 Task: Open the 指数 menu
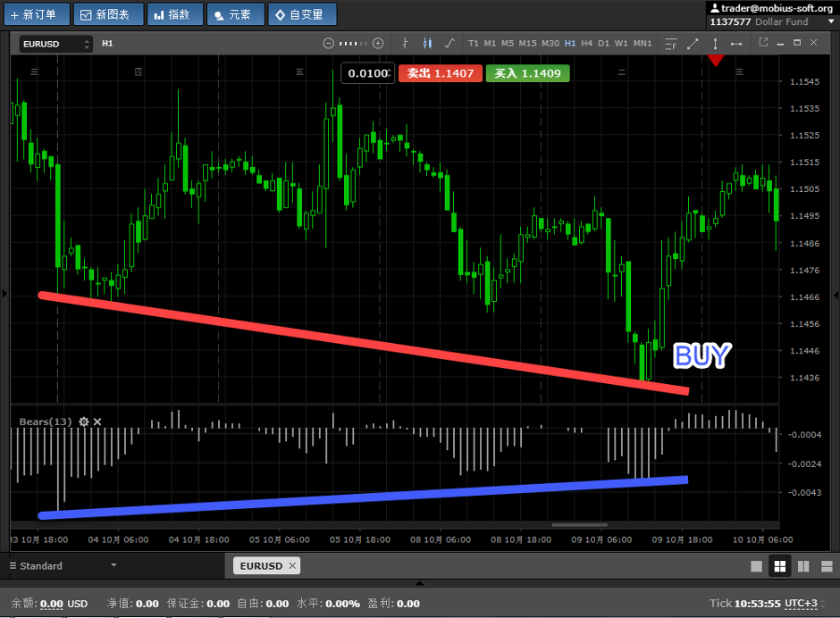click(x=172, y=14)
